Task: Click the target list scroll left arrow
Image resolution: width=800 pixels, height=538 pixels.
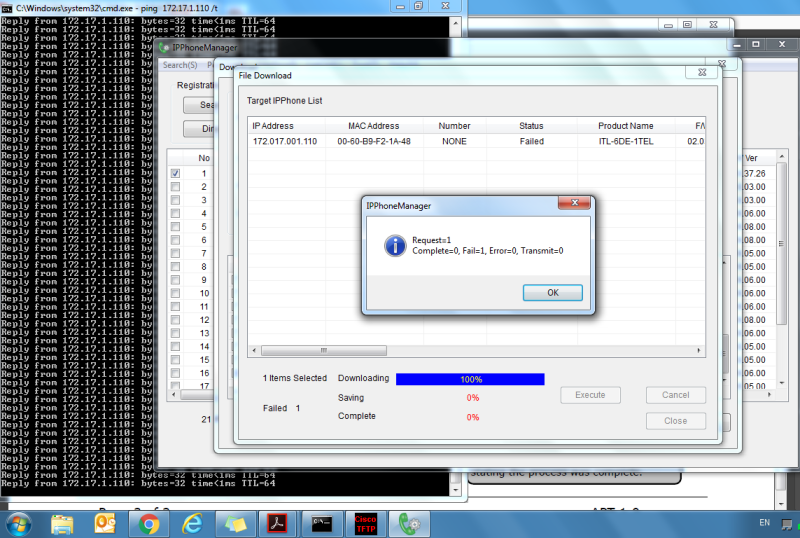Action: [x=255, y=350]
